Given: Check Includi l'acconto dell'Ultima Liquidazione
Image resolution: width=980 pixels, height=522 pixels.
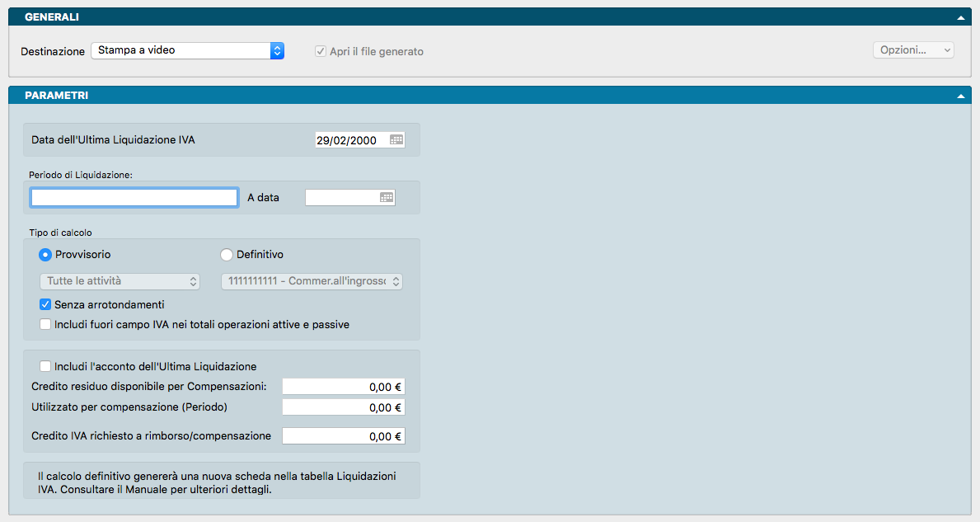Looking at the screenshot, I should 46,366.
